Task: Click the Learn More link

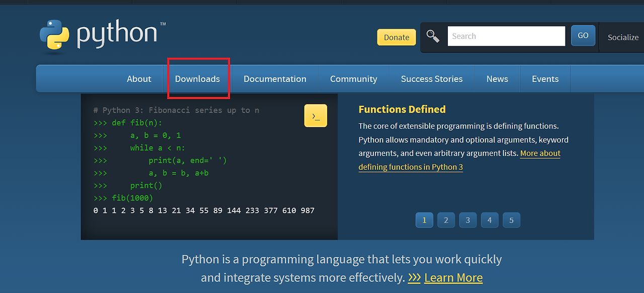Action: (x=453, y=277)
